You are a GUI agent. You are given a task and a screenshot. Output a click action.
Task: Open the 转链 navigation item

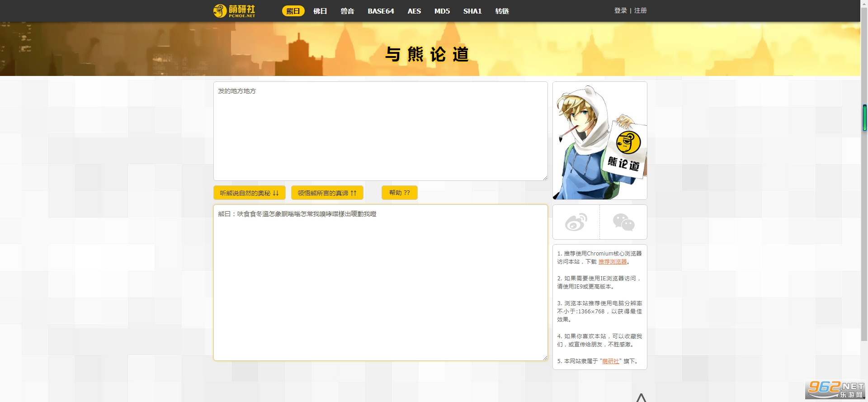click(x=502, y=11)
